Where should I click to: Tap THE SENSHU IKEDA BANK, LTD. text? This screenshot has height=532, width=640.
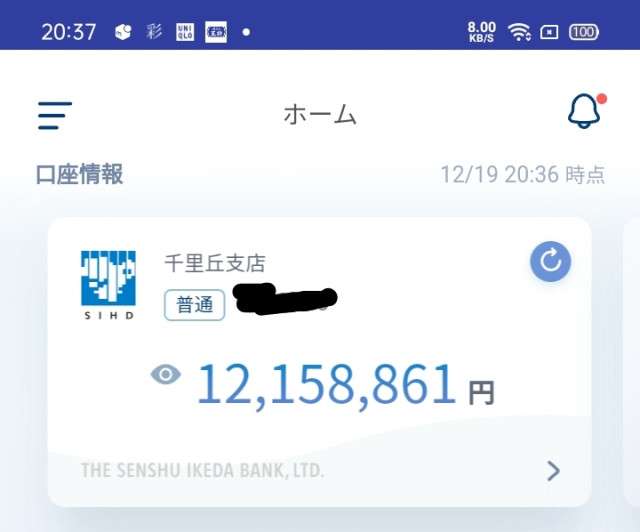tap(202, 470)
